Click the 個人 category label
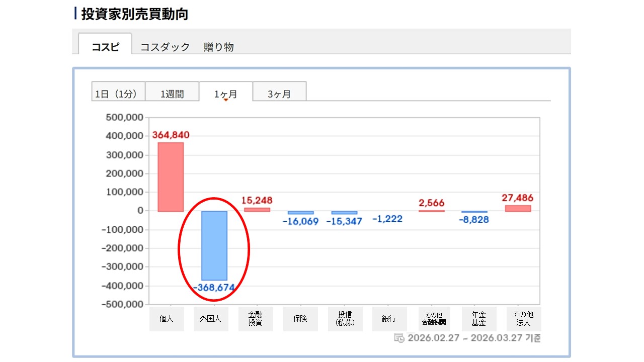Viewport: 644px width, 362px height. click(167, 319)
